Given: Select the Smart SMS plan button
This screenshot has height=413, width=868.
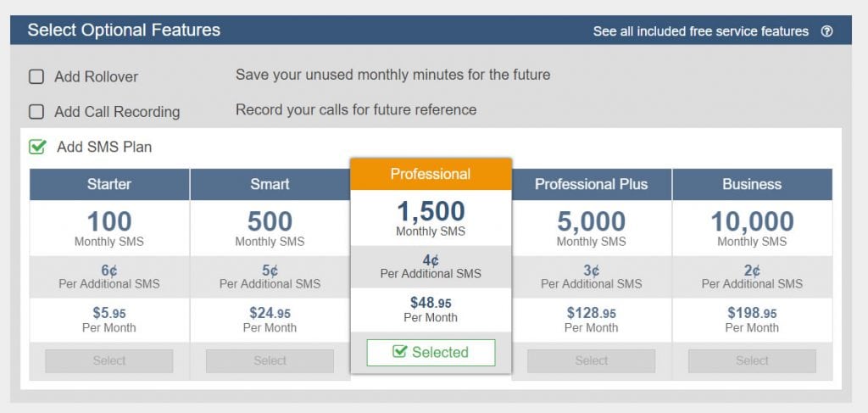Looking at the screenshot, I should pos(270,361).
